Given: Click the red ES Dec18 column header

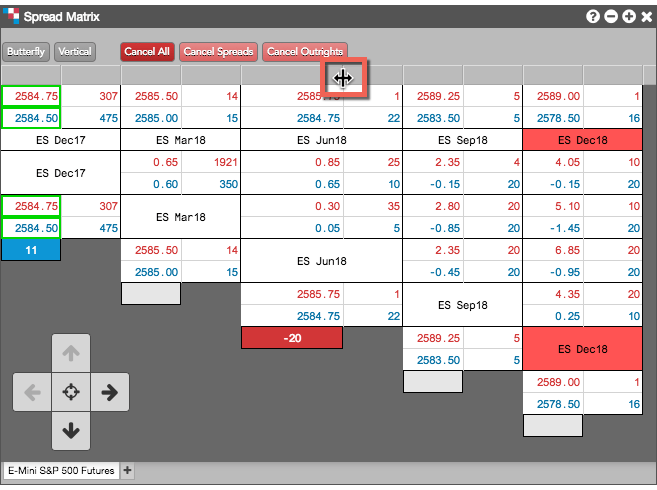Looking at the screenshot, I should point(582,140).
